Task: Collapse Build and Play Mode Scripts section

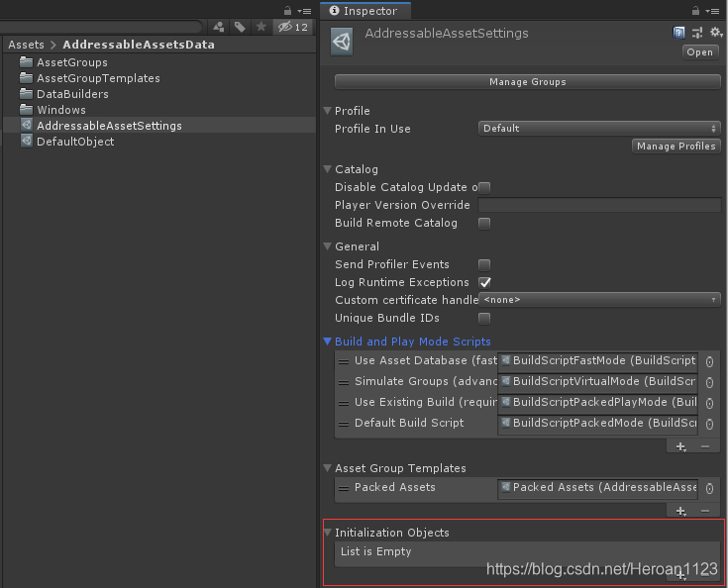Action: point(327,342)
